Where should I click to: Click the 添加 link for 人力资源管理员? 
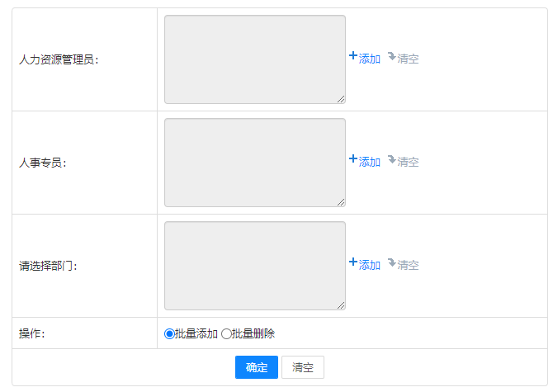pyautogui.click(x=370, y=59)
